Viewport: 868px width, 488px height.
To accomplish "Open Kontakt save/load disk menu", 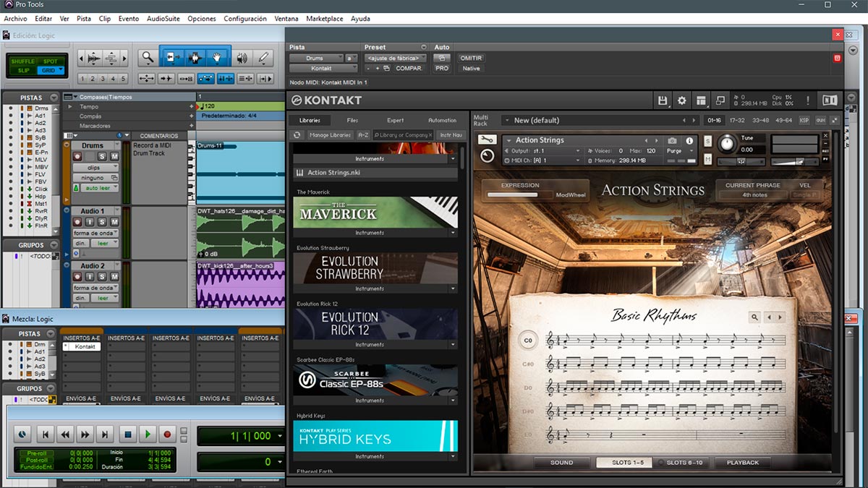I will 663,100.
